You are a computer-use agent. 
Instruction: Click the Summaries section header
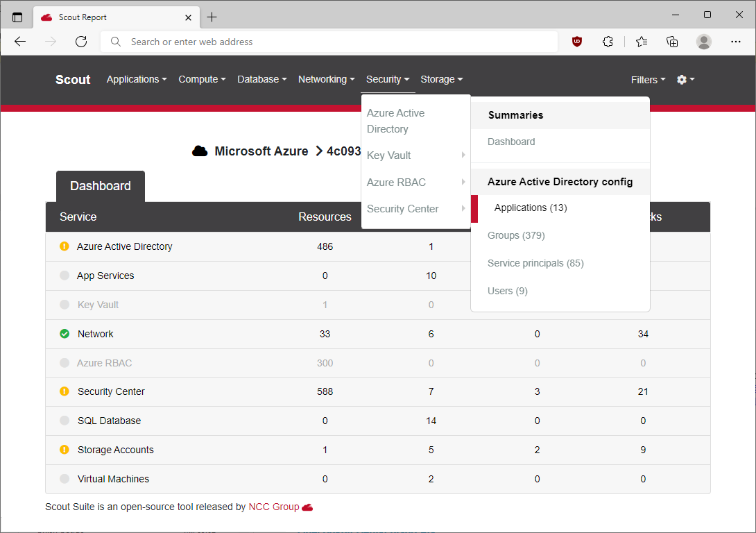(x=515, y=115)
